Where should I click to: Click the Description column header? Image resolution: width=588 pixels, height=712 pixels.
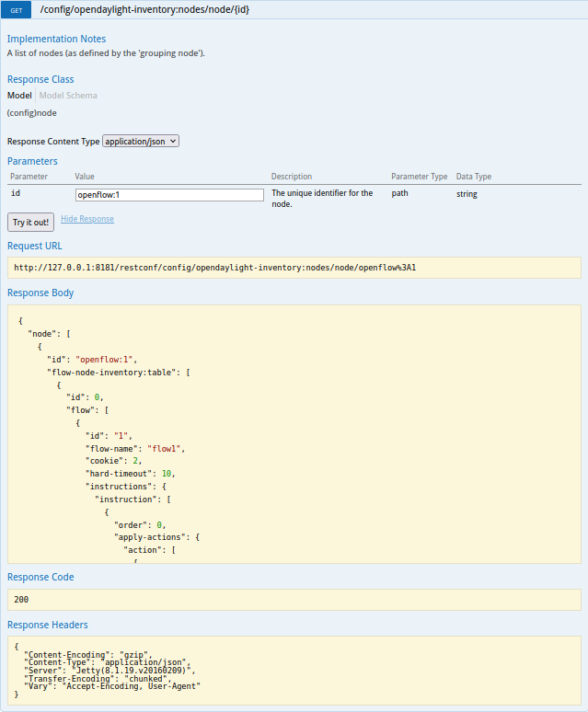(292, 177)
